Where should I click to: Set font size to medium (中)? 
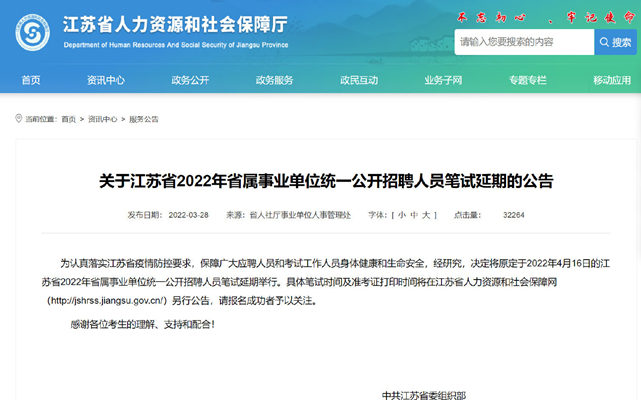(414, 215)
